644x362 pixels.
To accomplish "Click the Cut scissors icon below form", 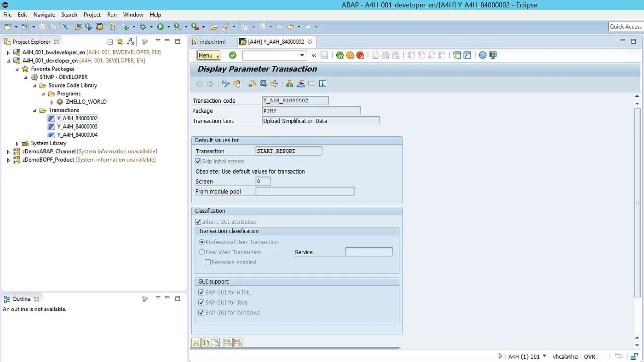I will pos(196,343).
